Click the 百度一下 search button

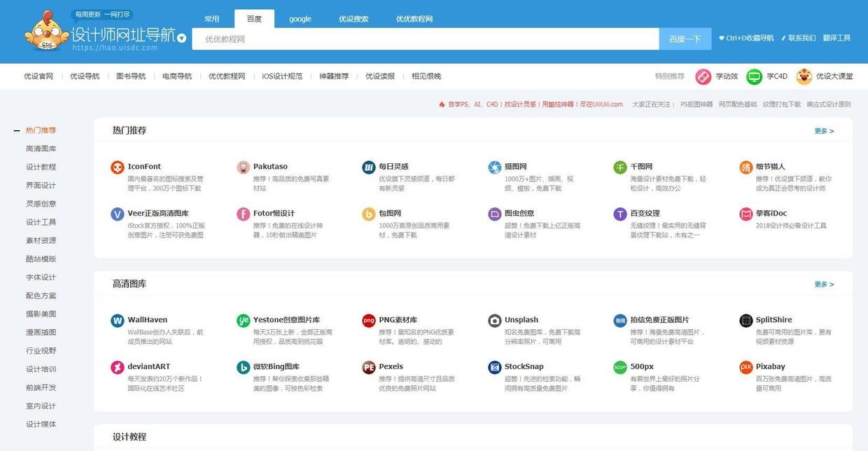point(685,39)
